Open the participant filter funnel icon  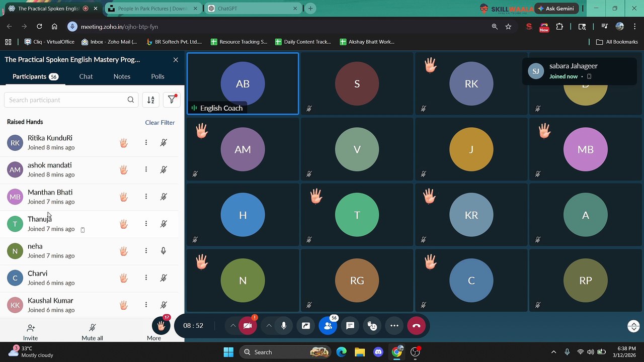click(172, 100)
